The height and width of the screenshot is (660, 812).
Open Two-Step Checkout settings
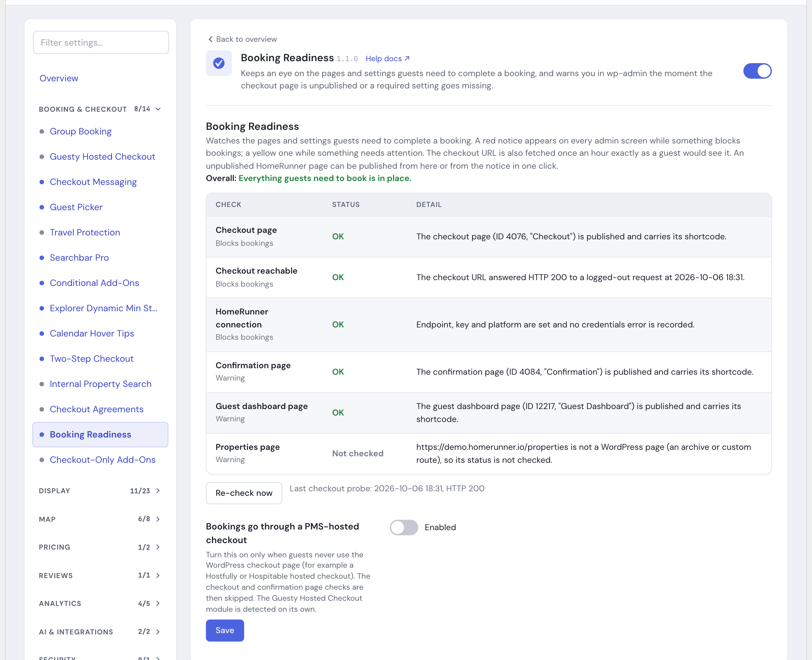coord(92,358)
